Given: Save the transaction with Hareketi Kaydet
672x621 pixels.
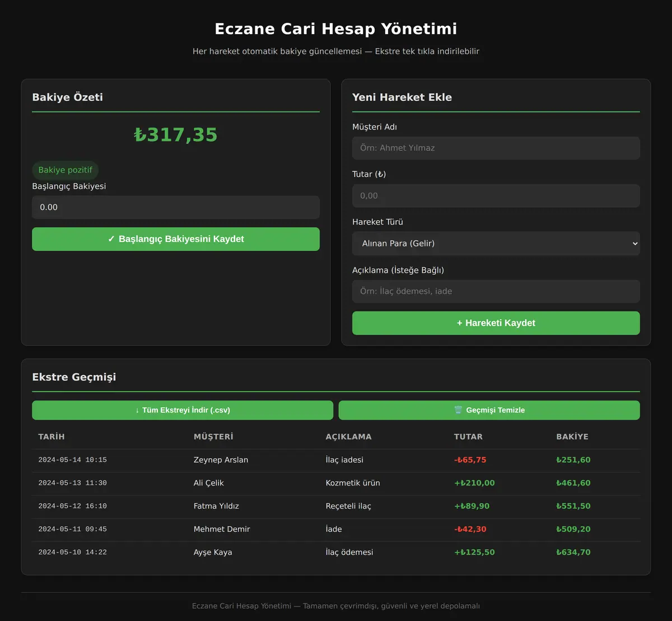Looking at the screenshot, I should 496,323.
